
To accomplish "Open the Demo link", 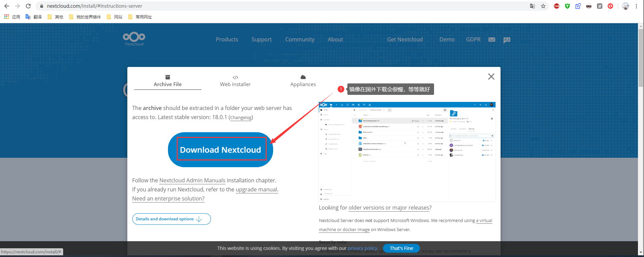I will pos(447,39).
